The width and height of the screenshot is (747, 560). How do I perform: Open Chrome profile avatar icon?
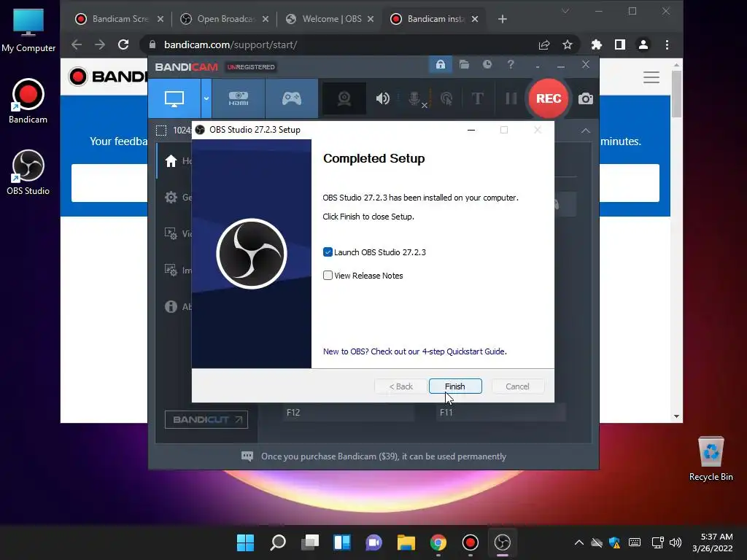(643, 44)
